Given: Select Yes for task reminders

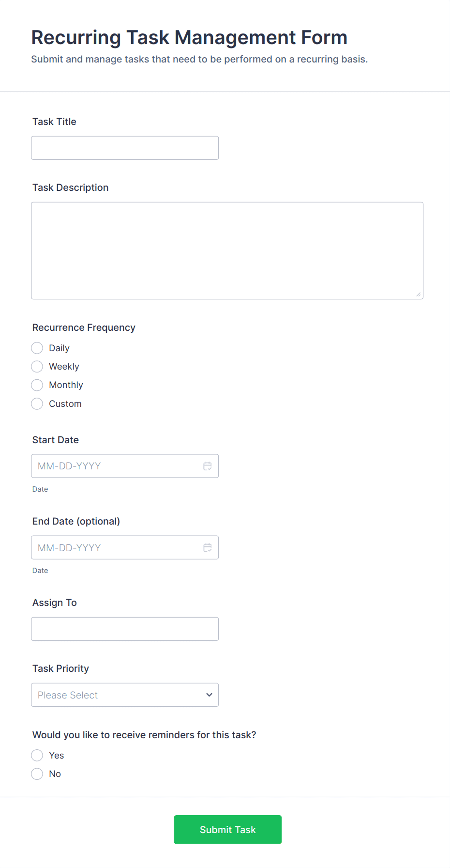Looking at the screenshot, I should tap(37, 755).
